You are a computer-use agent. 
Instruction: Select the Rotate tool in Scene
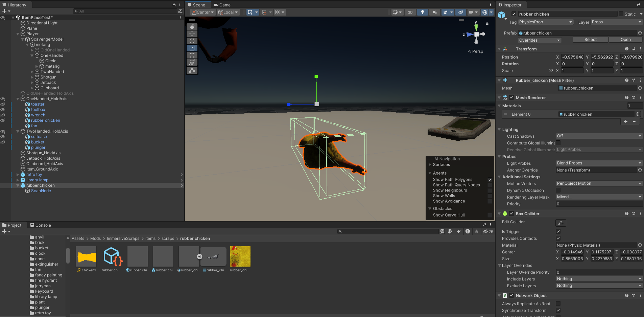coord(192,41)
